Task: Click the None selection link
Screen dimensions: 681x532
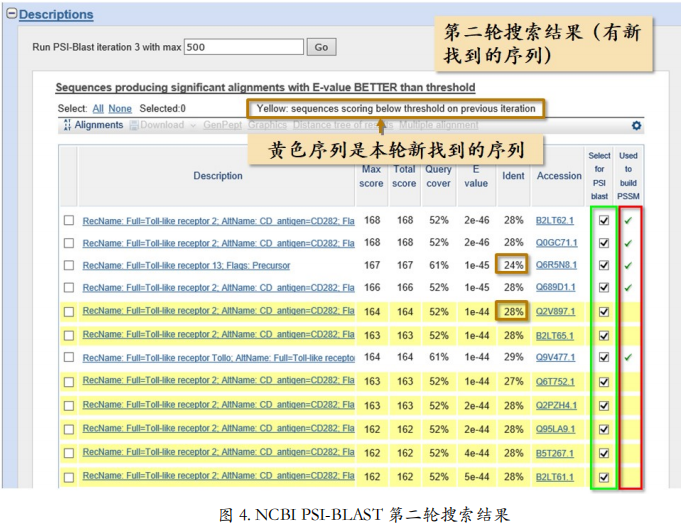Action: click(120, 109)
